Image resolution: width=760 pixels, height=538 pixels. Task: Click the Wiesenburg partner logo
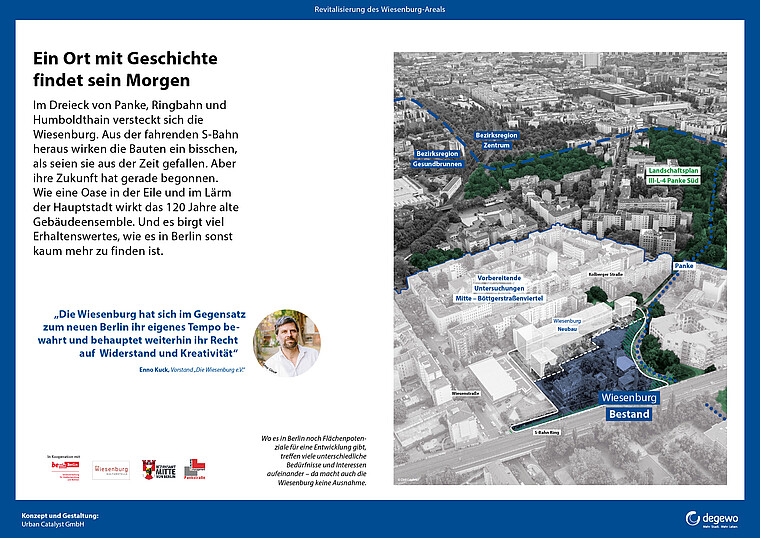pyautogui.click(x=111, y=470)
